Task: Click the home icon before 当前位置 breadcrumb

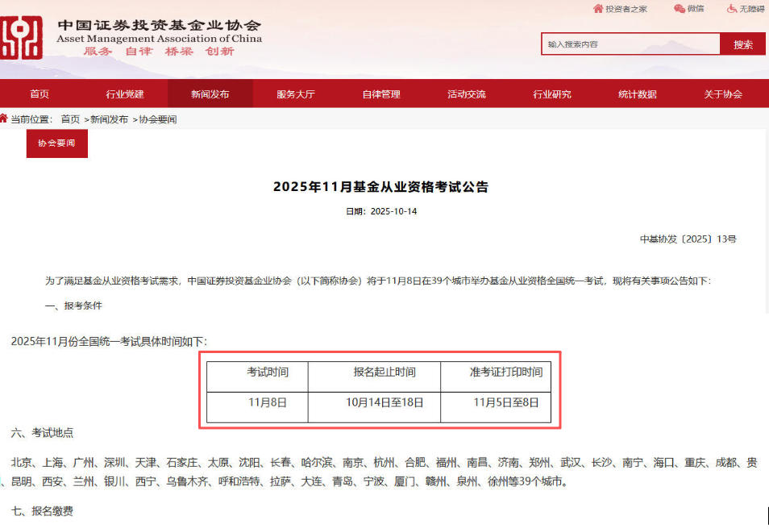Action: coord(6,118)
